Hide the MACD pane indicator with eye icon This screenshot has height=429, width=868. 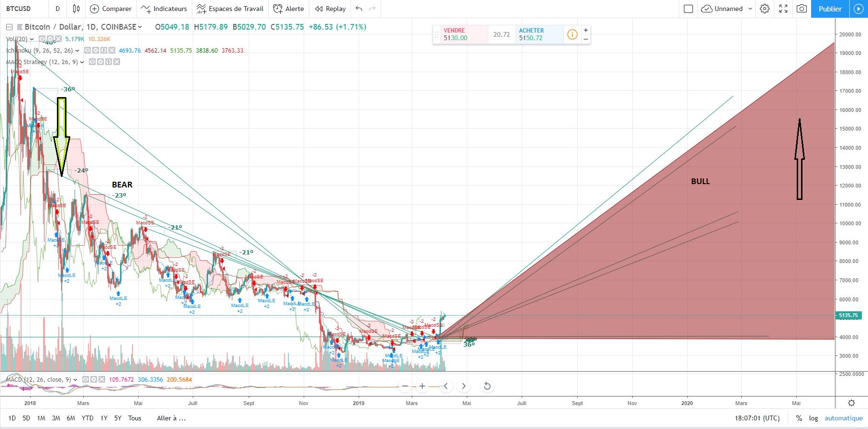[86, 379]
